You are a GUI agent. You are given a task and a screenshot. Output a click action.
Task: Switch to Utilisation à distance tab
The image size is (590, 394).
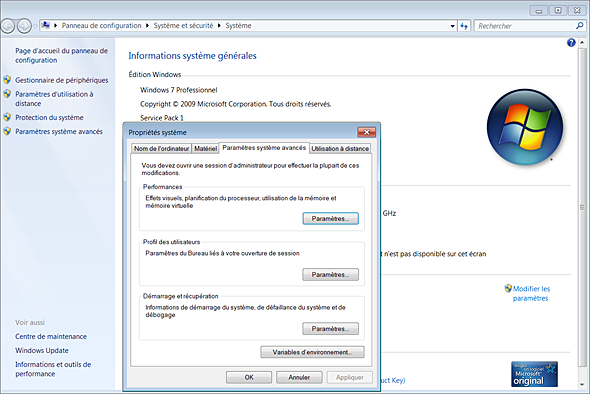point(340,149)
